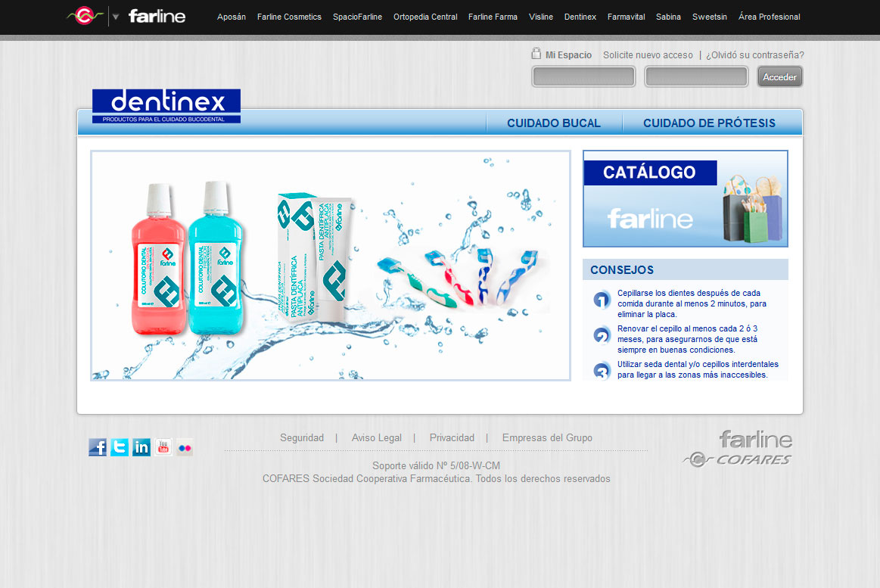
Task: Click the first login input field
Action: click(583, 76)
